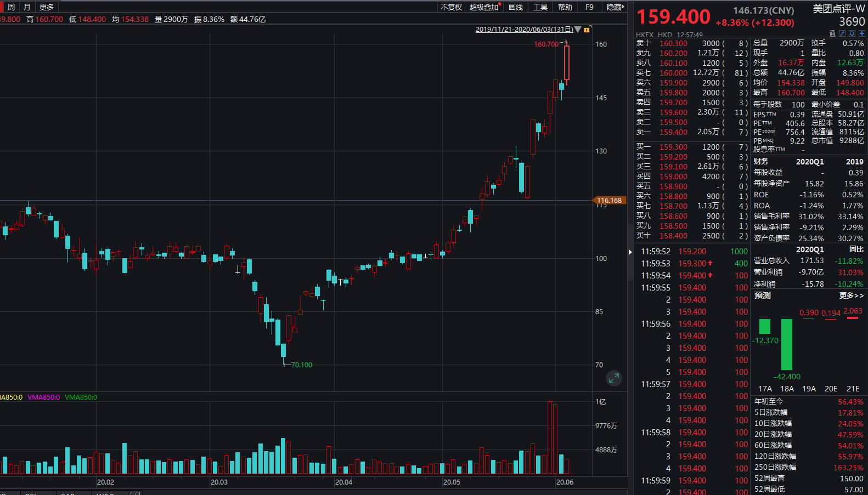The image size is (868, 495).
Task: Click the 116.168 price marker on axis
Action: (x=609, y=201)
